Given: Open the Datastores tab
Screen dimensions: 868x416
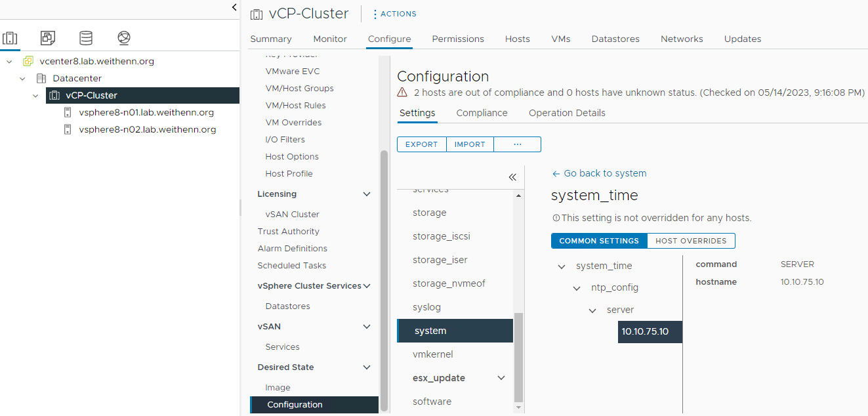Looking at the screenshot, I should (x=615, y=39).
